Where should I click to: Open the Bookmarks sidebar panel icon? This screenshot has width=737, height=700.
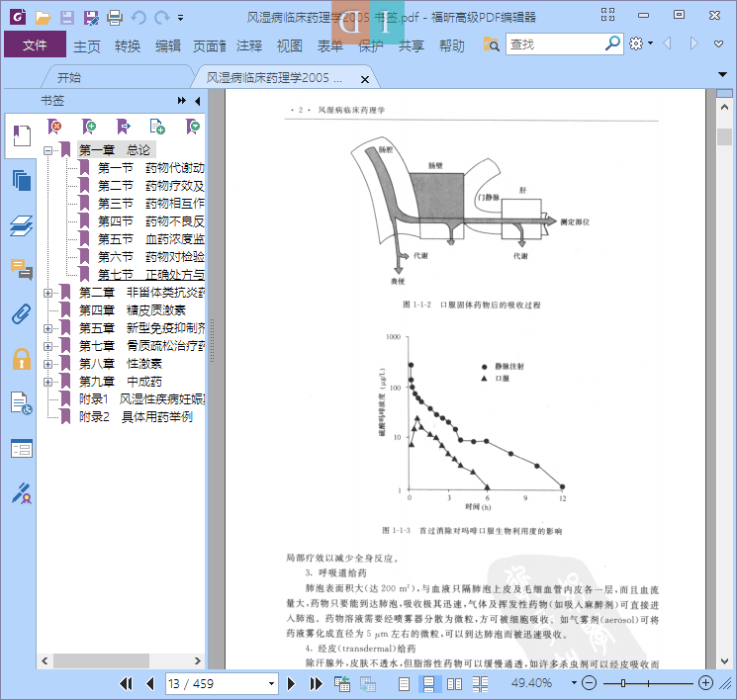tap(22, 135)
